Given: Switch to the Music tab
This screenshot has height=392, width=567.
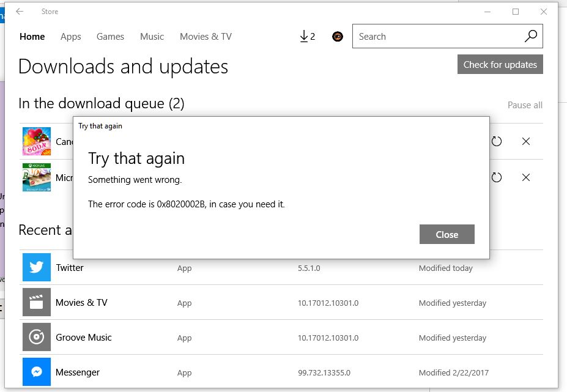Looking at the screenshot, I should [152, 37].
